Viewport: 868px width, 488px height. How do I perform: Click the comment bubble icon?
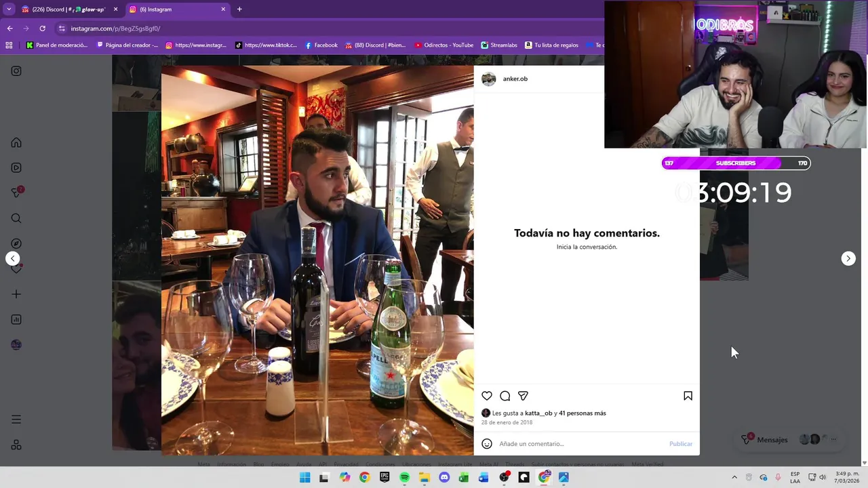pyautogui.click(x=505, y=396)
